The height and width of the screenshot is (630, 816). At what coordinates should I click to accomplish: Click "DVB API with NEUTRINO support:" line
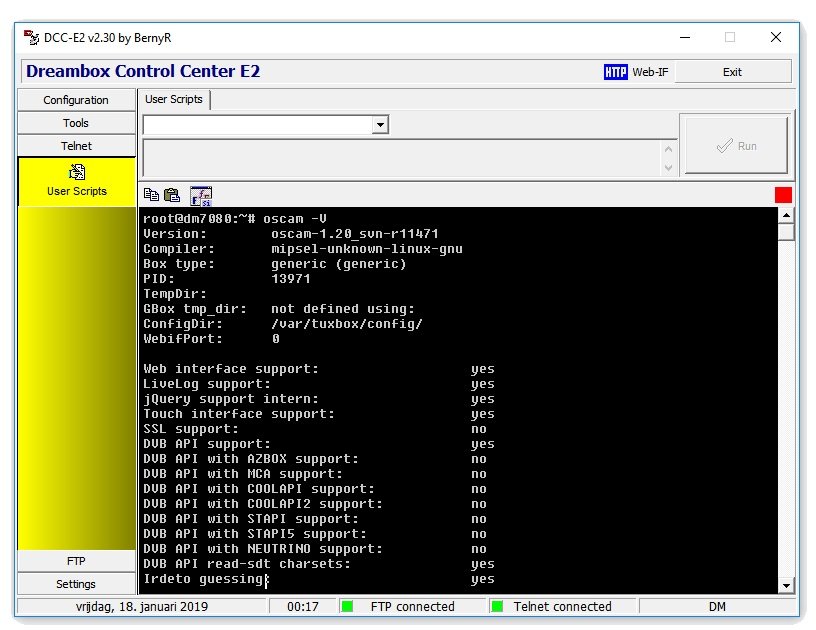click(x=263, y=549)
